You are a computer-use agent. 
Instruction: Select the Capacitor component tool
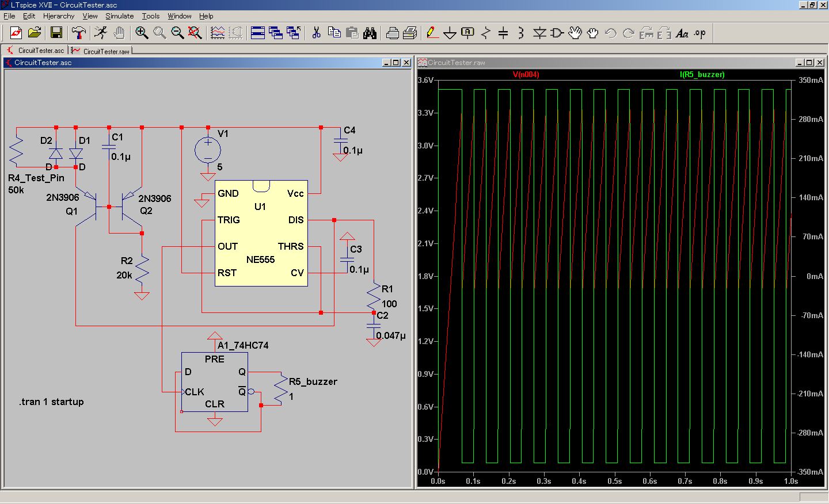coord(503,33)
